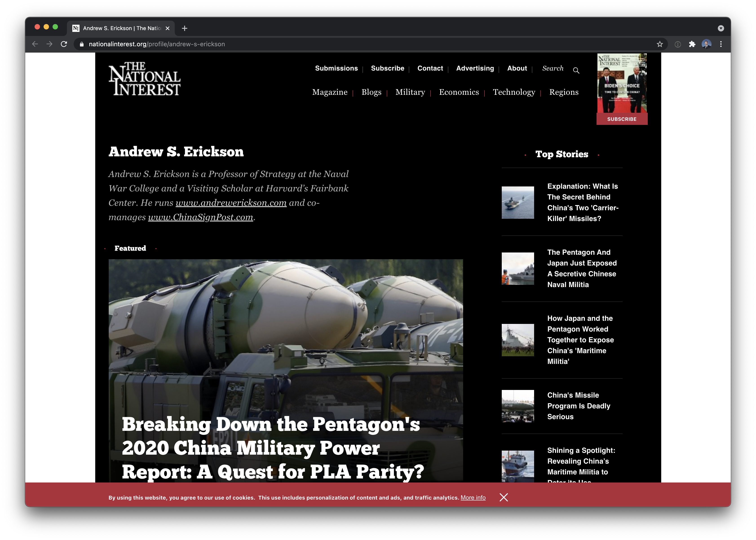Close the Andrew S. Erickson tab
Image resolution: width=756 pixels, height=540 pixels.
point(168,28)
